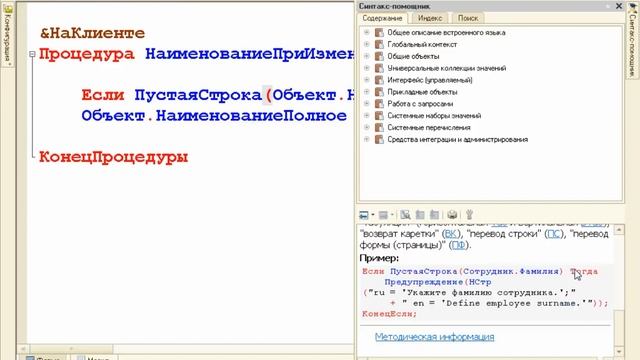Open the ПС link in description
Screen dimensions: 640x360
[554, 234]
